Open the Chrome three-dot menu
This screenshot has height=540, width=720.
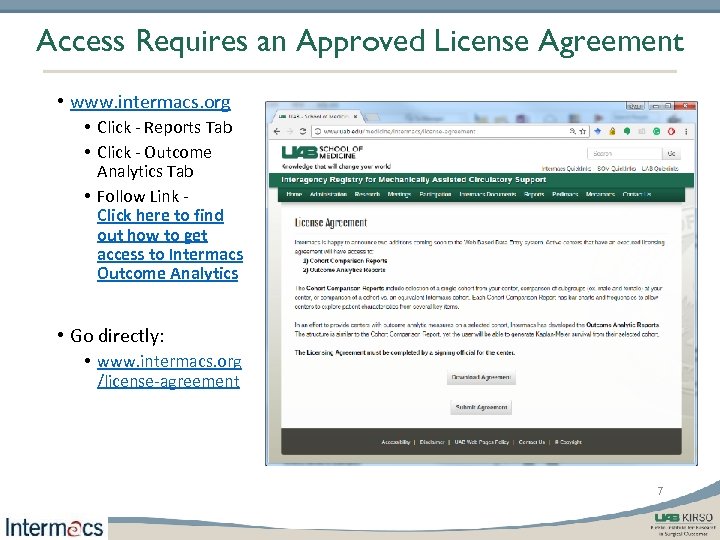(686, 131)
